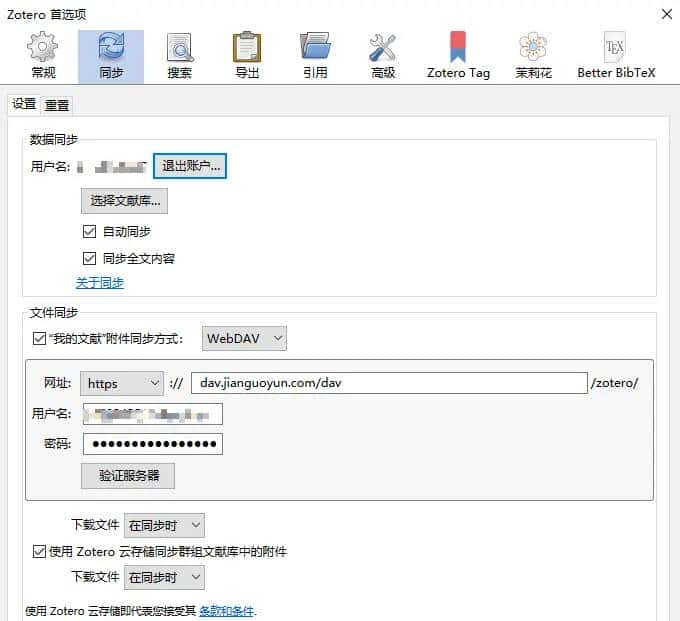Image resolution: width=680 pixels, height=621 pixels.
Task: Open the first 下载文件 在同步时 dropdown
Action: pos(164,526)
